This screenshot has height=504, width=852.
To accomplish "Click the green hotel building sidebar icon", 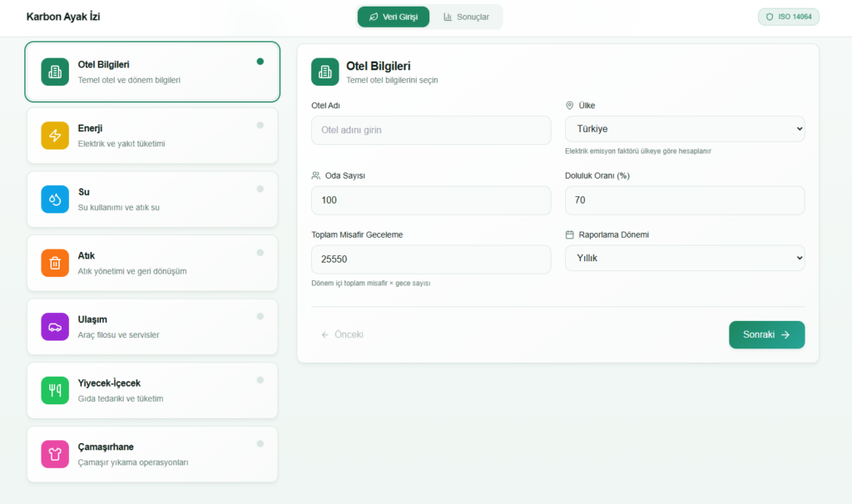I will (x=55, y=72).
